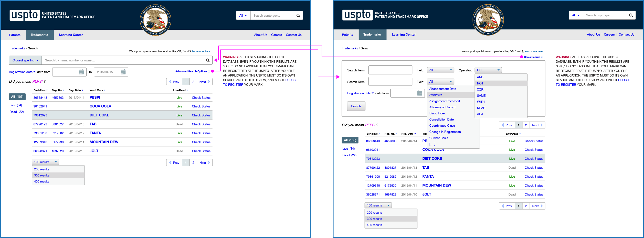The image size is (644, 238).
Task: Filter by 'Live (84)' in left mockup
Action: [16, 105]
